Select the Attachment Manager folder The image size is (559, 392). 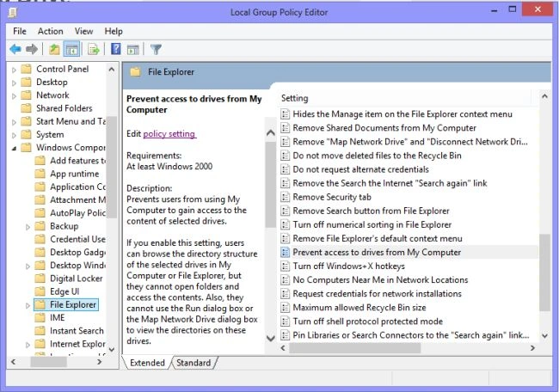click(x=77, y=200)
